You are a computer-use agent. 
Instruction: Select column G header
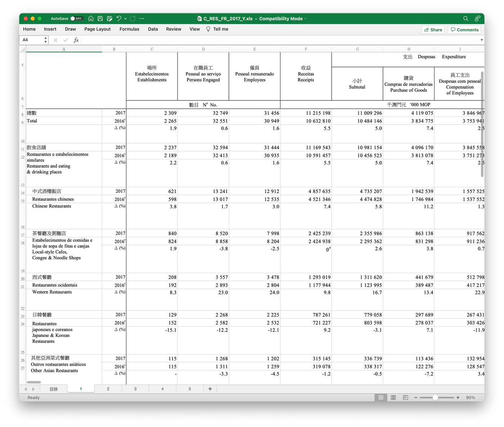click(x=357, y=49)
